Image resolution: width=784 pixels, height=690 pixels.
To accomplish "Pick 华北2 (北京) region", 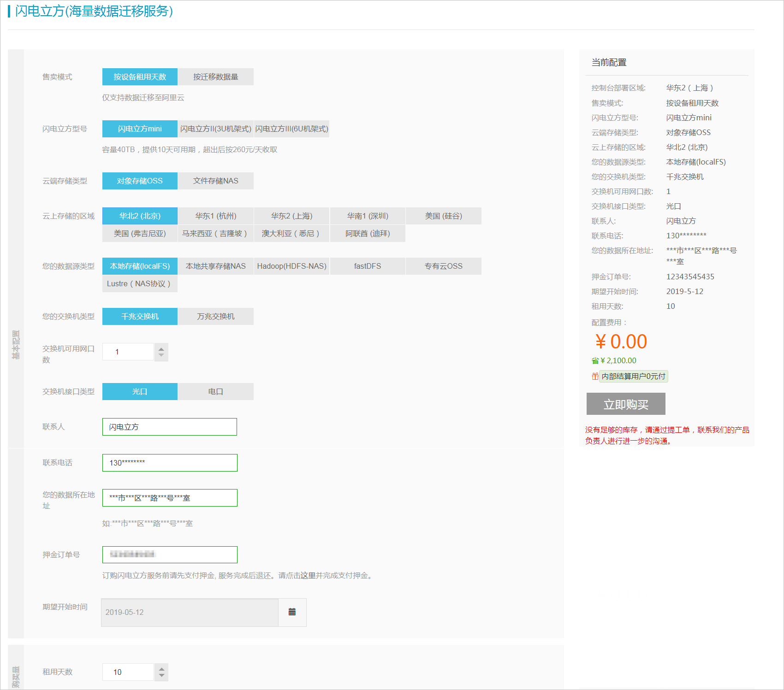I will (x=140, y=216).
